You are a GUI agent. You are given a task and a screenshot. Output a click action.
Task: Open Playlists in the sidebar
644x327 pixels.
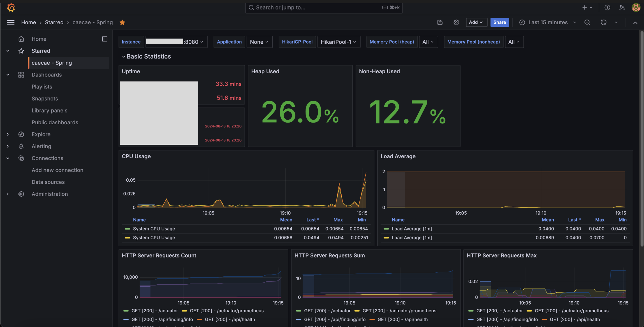pyautogui.click(x=42, y=87)
